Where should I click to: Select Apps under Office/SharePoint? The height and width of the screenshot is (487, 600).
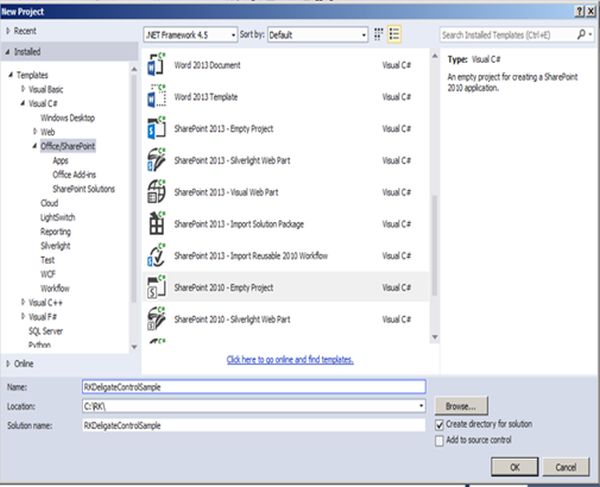(x=60, y=161)
